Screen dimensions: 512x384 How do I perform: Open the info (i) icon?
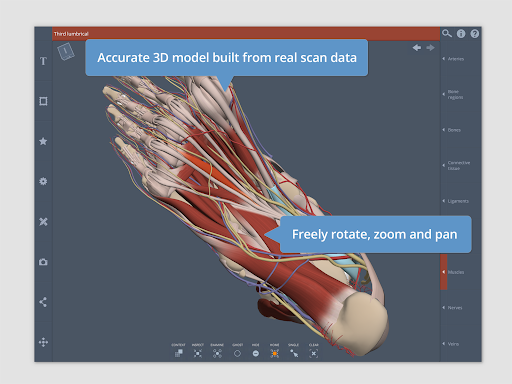pyautogui.click(x=461, y=34)
